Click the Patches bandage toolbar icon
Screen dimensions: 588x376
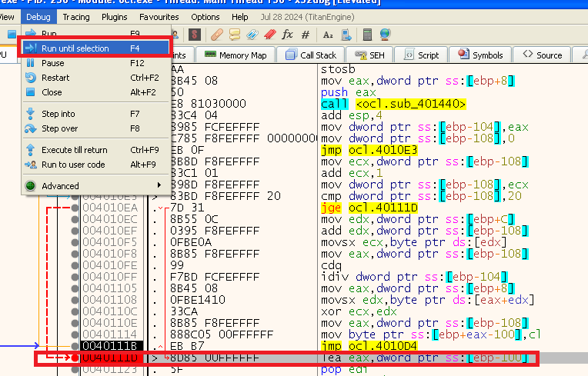tap(217, 35)
